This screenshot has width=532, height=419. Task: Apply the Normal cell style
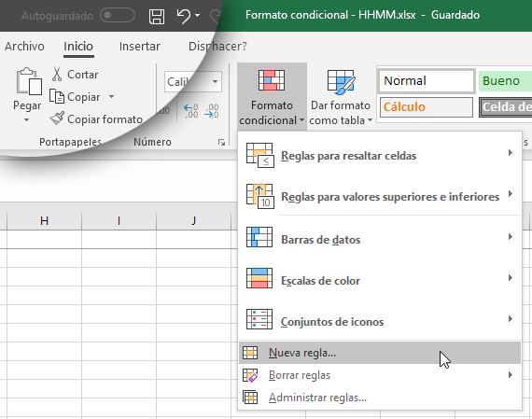point(427,81)
